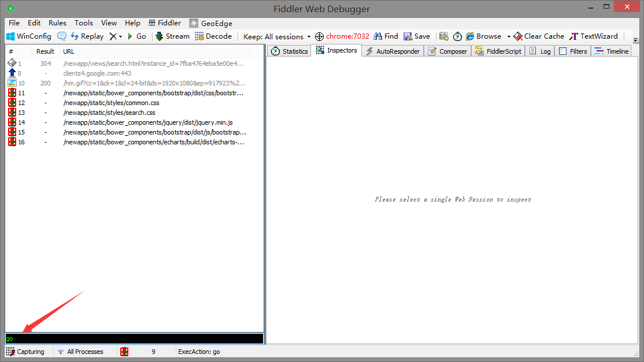
Task: Toggle the Decode option
Action: [213, 36]
